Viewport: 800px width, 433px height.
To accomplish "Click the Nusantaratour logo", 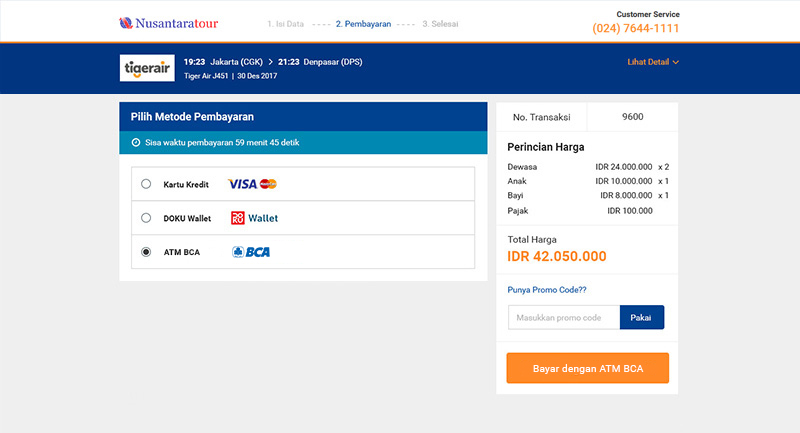I will tap(168, 23).
